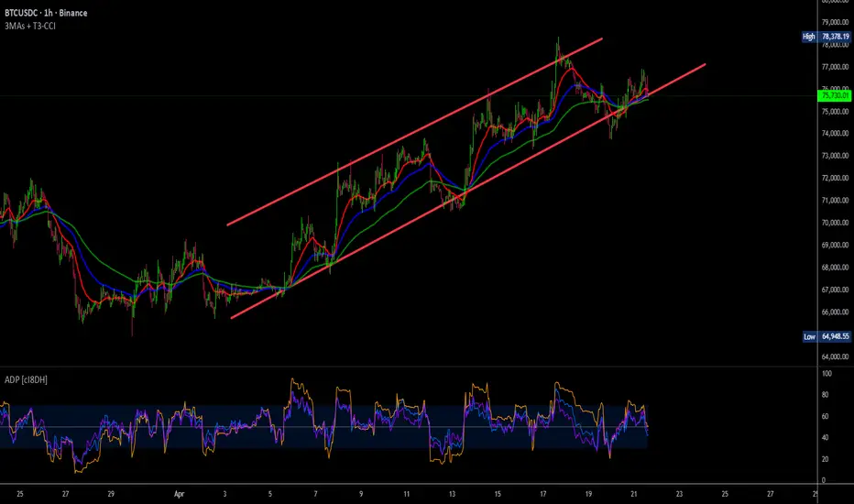Click date 23 on the time axis
The image size is (854, 504).
pyautogui.click(x=679, y=494)
